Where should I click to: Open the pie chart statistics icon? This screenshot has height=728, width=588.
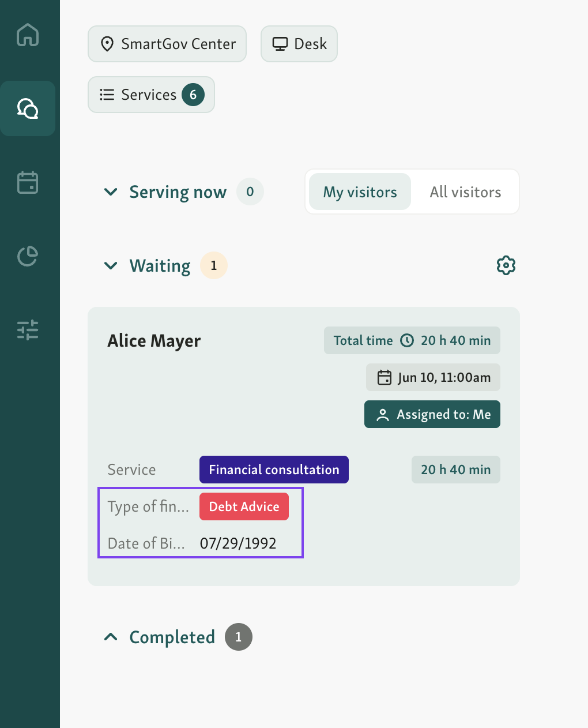(28, 256)
